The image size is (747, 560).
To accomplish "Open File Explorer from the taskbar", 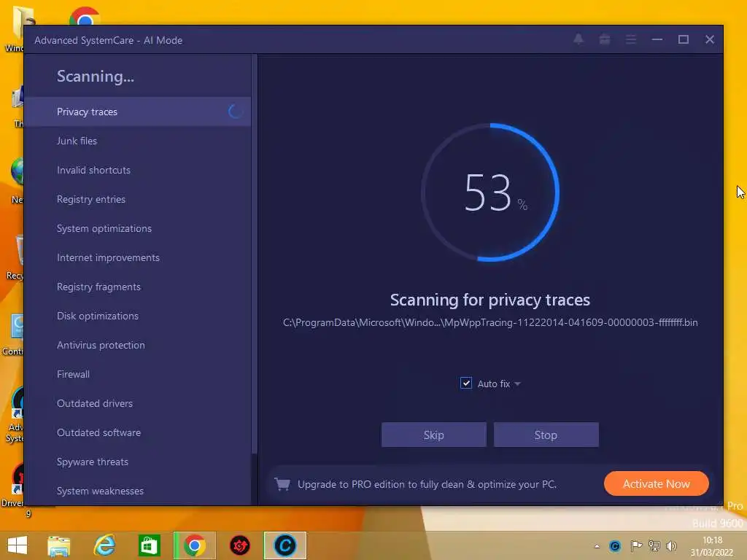I will coord(59,545).
